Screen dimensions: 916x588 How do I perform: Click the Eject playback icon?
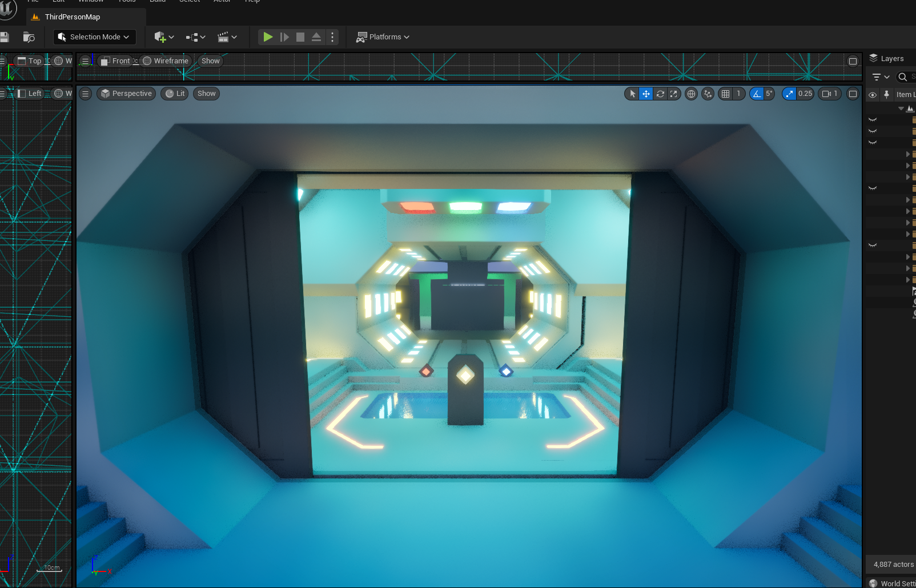pyautogui.click(x=316, y=37)
